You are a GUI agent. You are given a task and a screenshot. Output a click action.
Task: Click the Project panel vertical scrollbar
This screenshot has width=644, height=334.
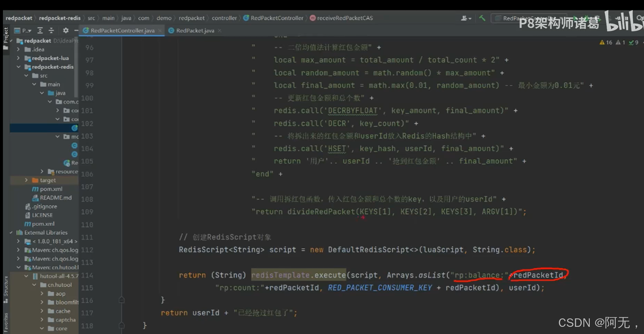(77, 67)
